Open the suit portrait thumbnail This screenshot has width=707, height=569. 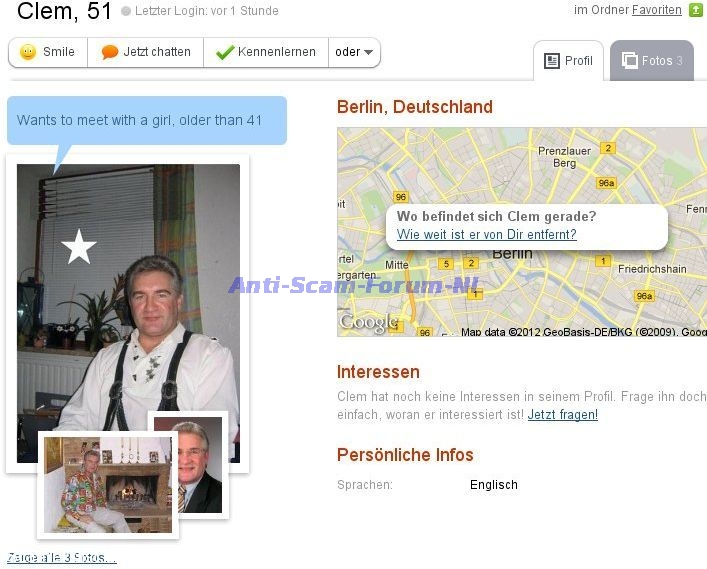pyautogui.click(x=197, y=466)
